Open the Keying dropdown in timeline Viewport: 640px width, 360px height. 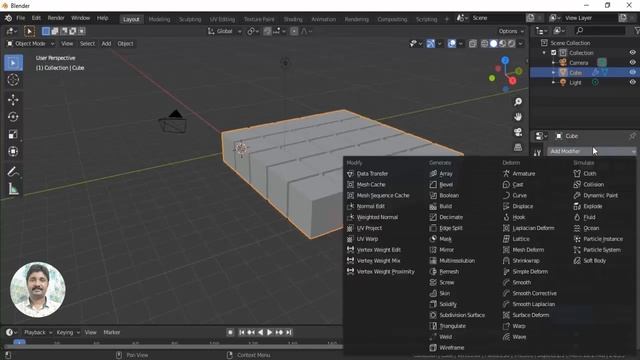tap(68, 332)
